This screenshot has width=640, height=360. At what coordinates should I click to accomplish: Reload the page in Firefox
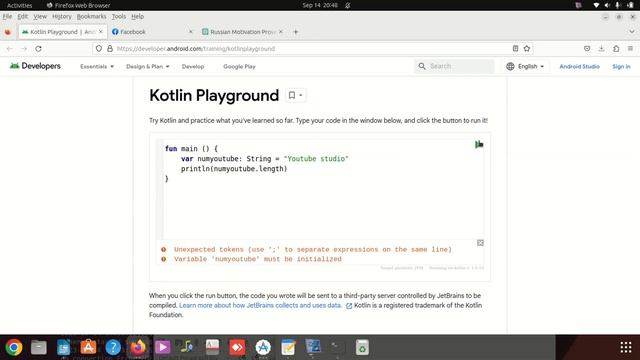pyautogui.click(x=38, y=49)
